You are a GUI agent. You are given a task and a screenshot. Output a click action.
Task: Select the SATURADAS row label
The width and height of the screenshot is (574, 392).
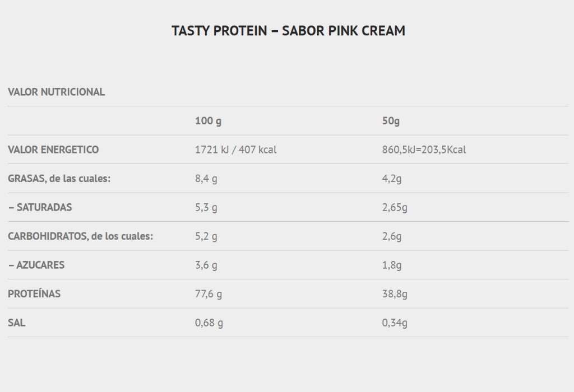(40, 207)
